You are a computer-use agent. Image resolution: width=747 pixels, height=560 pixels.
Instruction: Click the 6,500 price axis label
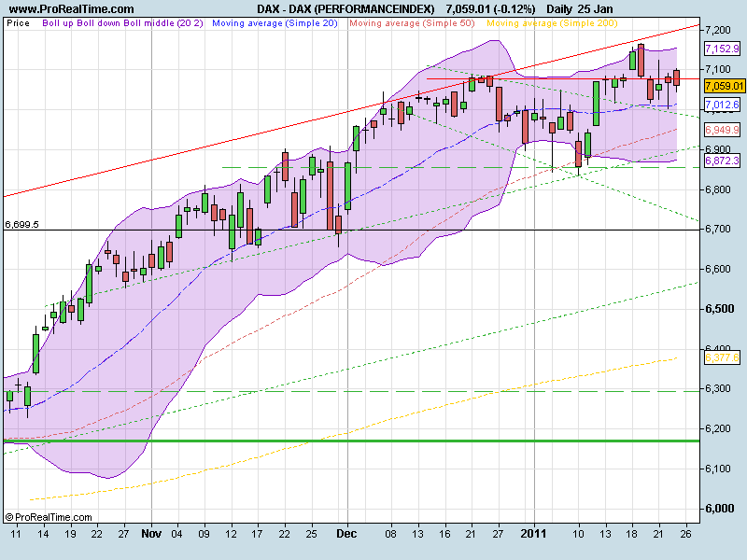pyautogui.click(x=719, y=309)
